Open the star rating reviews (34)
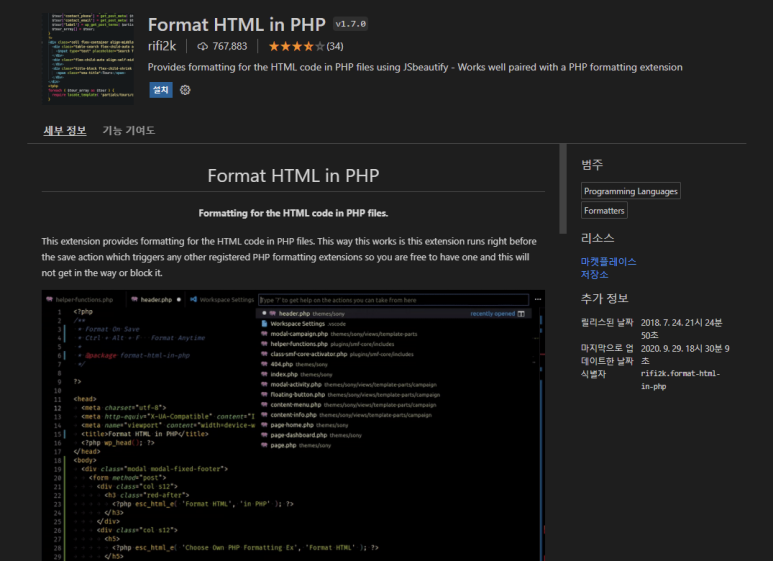773x561 pixels. (306, 46)
